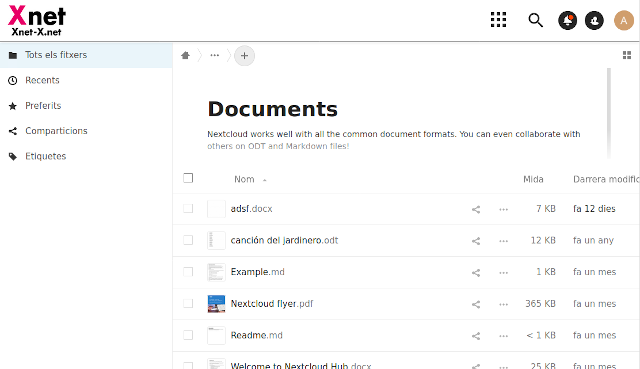The image size is (640, 369).
Task: Open the contacts menu icon
Action: tap(594, 20)
